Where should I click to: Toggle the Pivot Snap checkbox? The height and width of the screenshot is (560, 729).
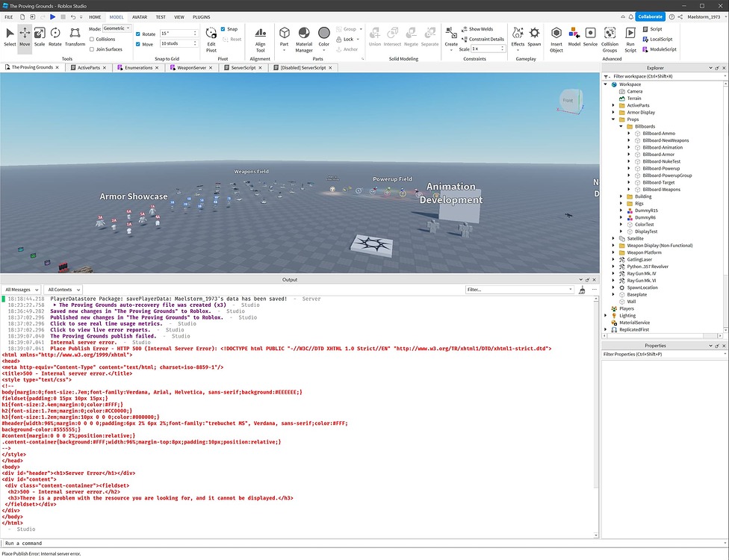[223, 29]
